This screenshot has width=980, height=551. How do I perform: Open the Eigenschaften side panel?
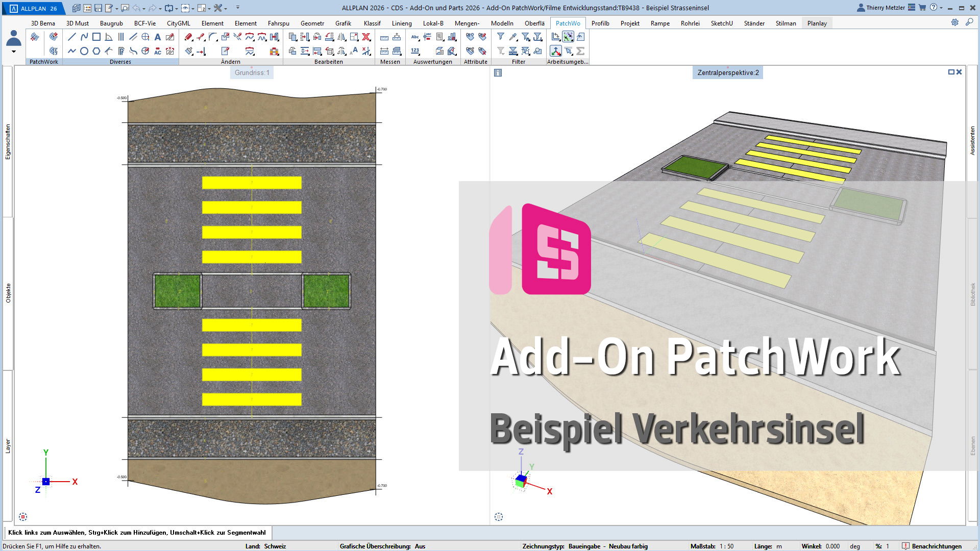(8, 142)
